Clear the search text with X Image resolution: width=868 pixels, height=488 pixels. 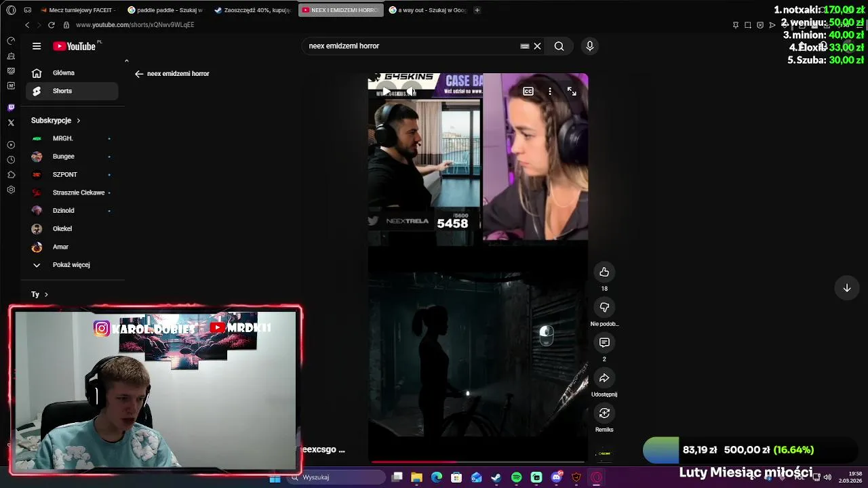point(537,46)
